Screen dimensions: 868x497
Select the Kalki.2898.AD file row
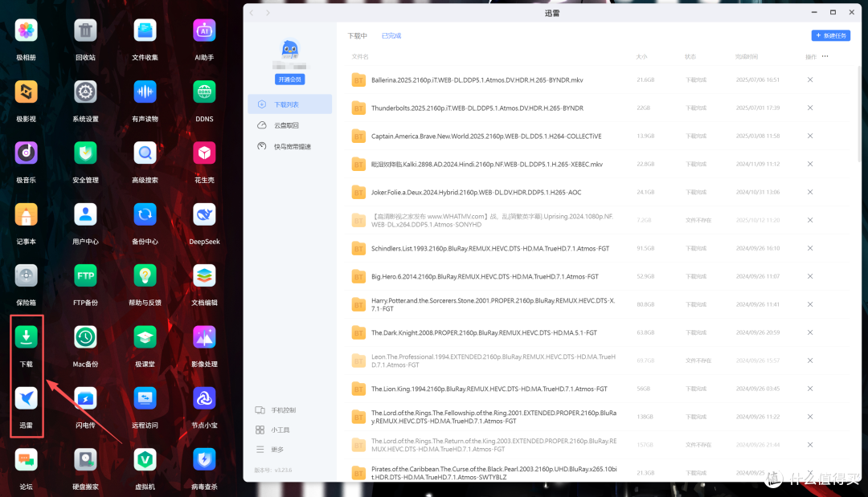click(599, 164)
